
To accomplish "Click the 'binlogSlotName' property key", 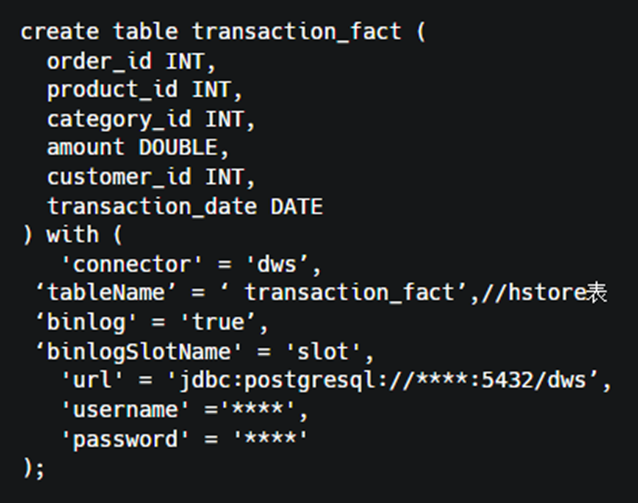I will (x=138, y=352).
